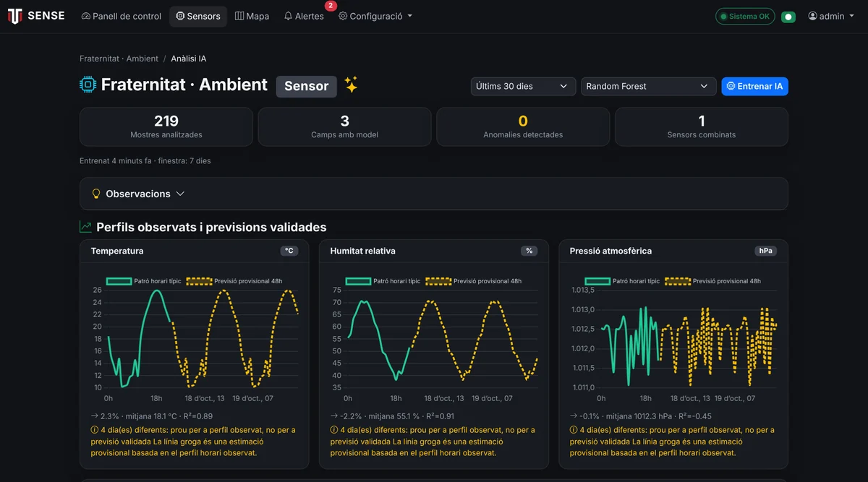
Task: Click the chip sensor icon beside title
Action: (x=88, y=85)
